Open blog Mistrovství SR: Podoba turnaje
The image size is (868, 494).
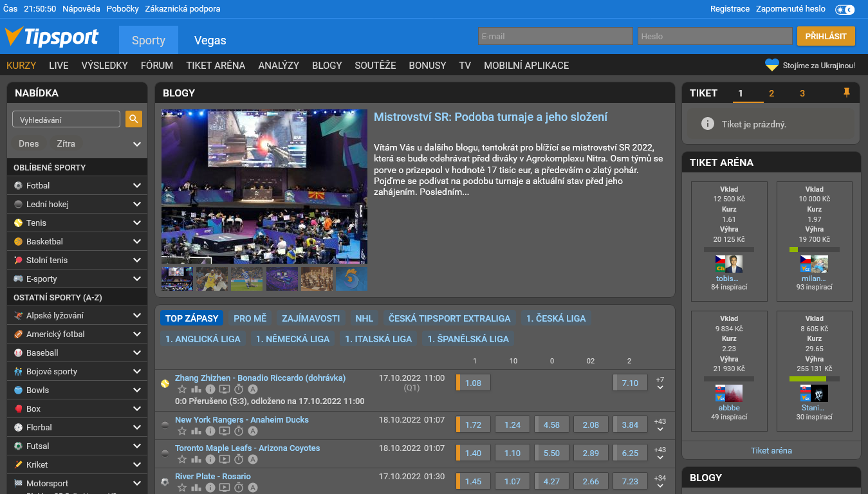click(x=490, y=117)
